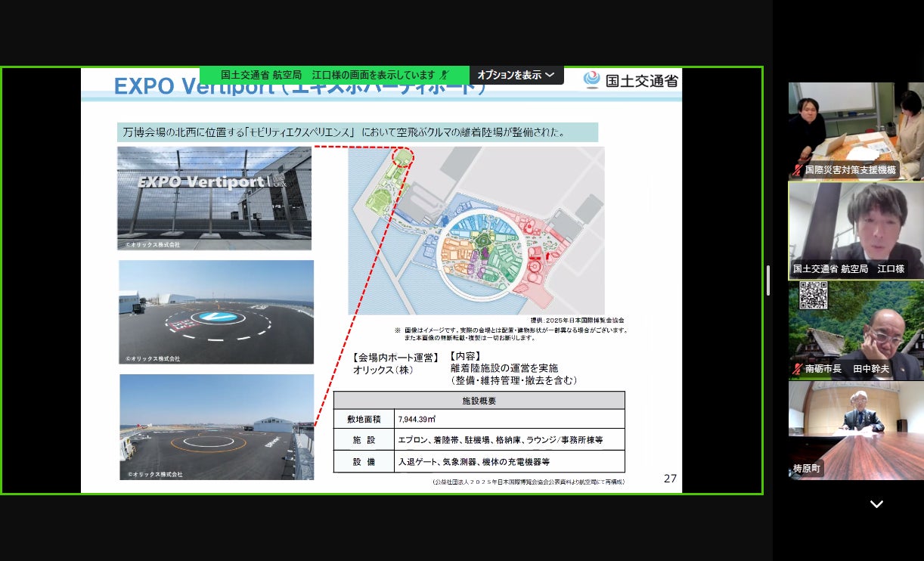
Task: Click muted mic icon on 国際災害対策支援機構 tile
Action: 797,170
